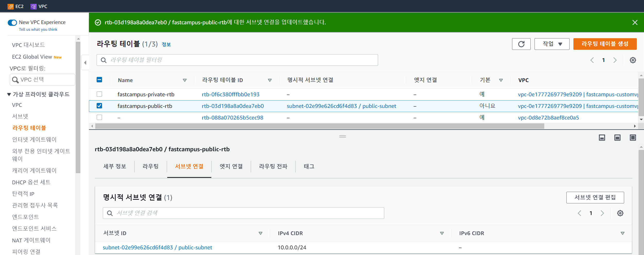Click right arrow of horizontal table scrollbar
Image resolution: width=644 pixels, height=255 pixels.
pos(635,126)
